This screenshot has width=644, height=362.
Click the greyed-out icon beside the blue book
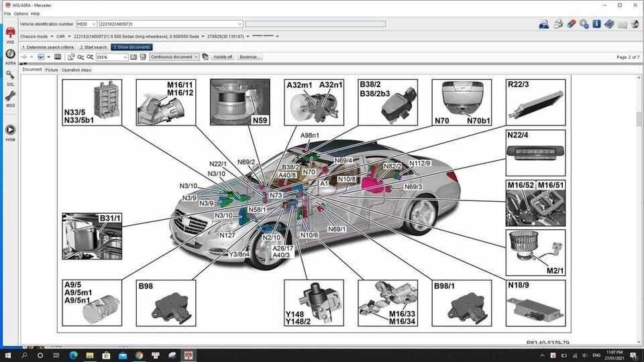(623, 25)
